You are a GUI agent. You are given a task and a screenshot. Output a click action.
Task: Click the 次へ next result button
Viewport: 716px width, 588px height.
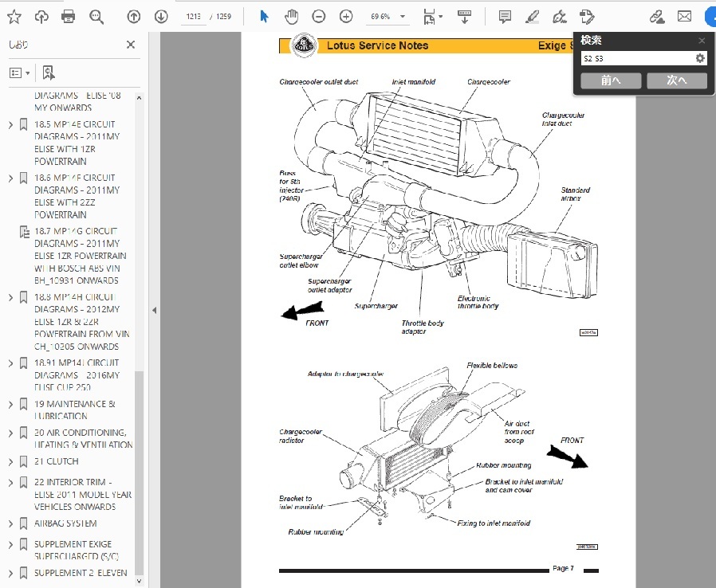(677, 80)
